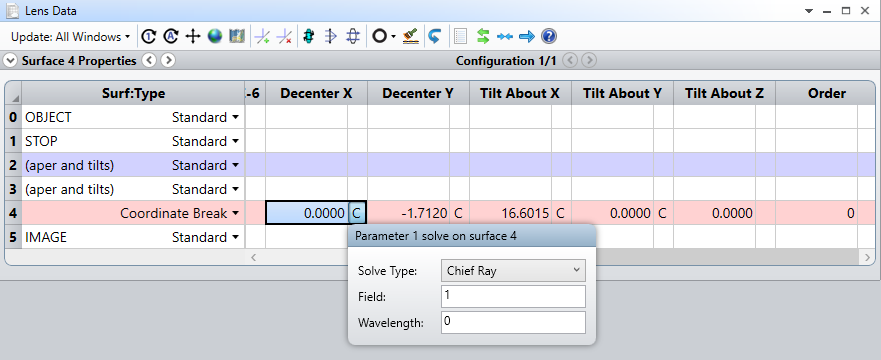Click previous configuration arrow
881x360 pixels.
tap(570, 60)
